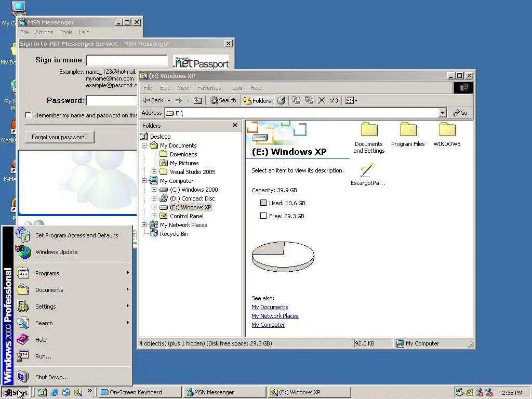Click Show Desktop quick launch icon
Viewport: 532px width, 399px height.
[x=43, y=392]
